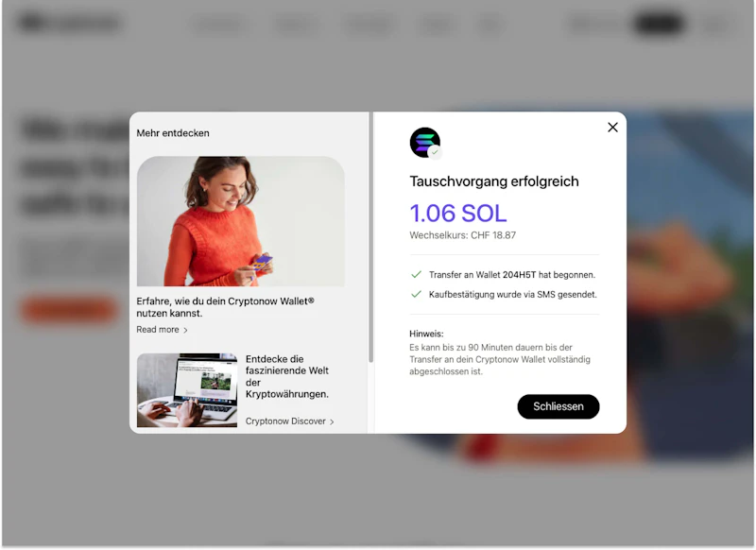Open the laptop article thumbnail
The height and width of the screenshot is (550, 756).
pos(187,390)
